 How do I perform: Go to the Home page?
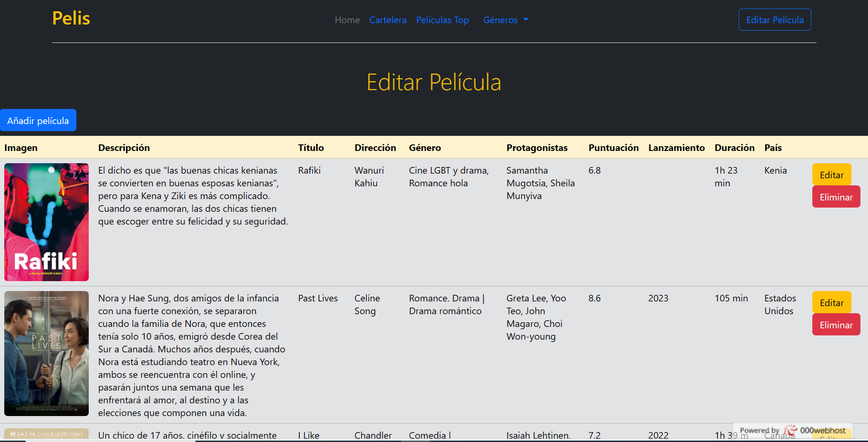coord(347,20)
